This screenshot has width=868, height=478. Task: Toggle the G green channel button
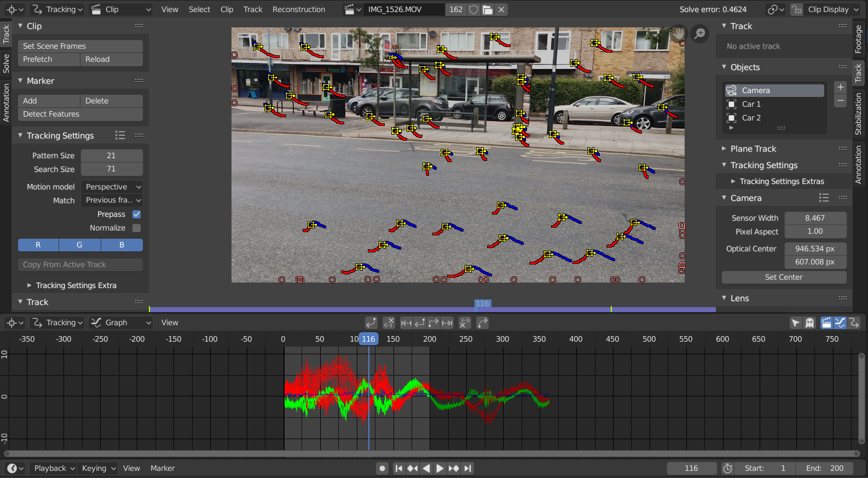(80, 245)
